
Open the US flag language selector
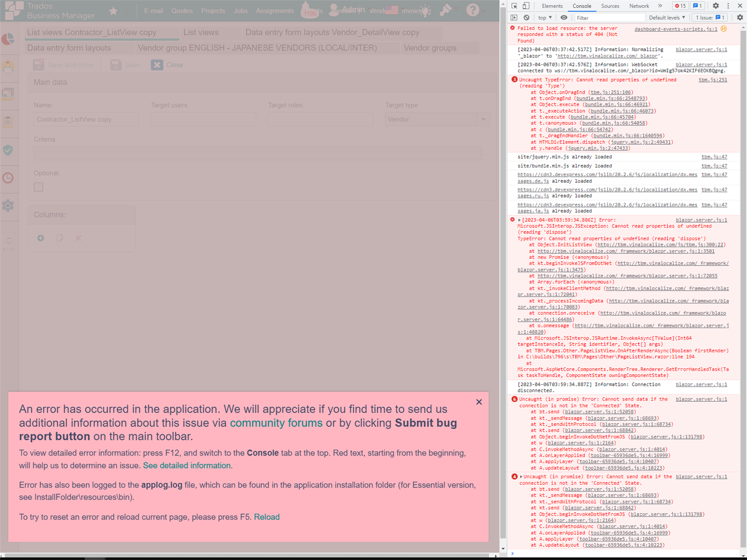pyautogui.click(x=392, y=10)
